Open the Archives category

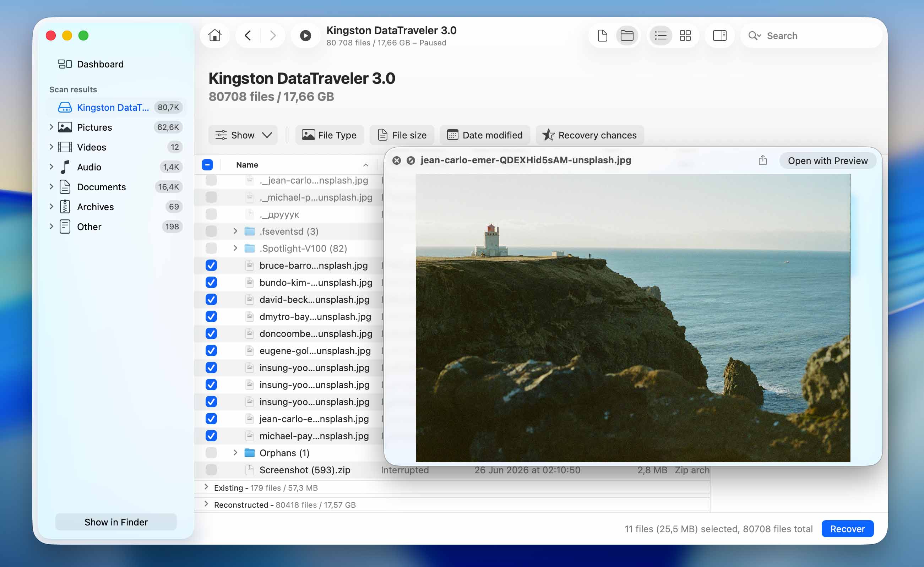coord(116,207)
